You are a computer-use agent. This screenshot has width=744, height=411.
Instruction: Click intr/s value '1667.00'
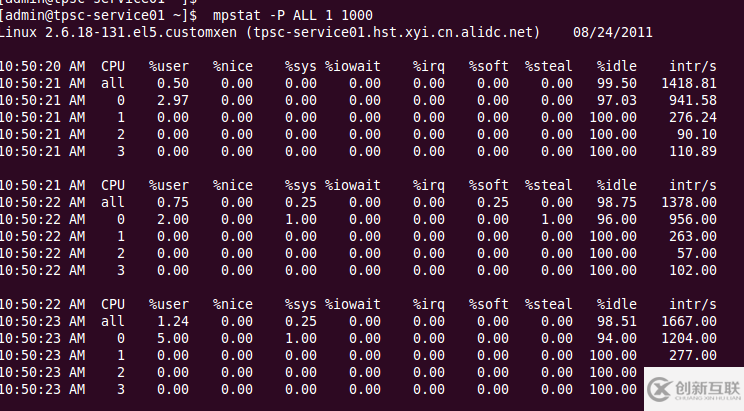689,322
